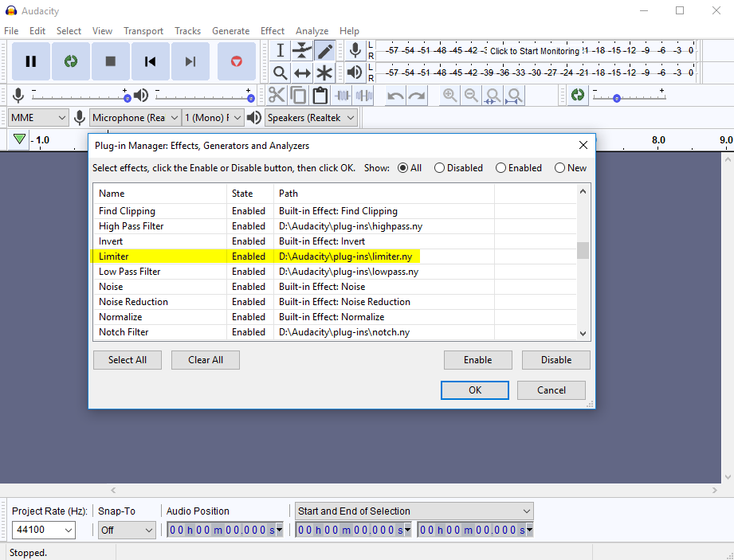This screenshot has height=560, width=734.
Task: Click the Stop transport button
Action: [111, 61]
